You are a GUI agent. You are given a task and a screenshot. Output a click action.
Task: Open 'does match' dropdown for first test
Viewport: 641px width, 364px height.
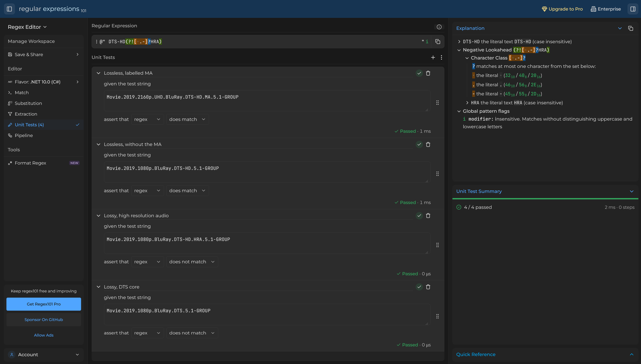187,119
